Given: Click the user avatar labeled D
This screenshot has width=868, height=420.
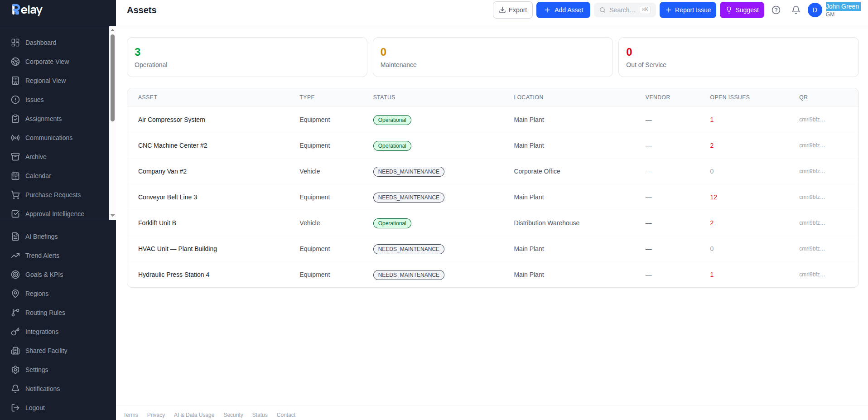Looking at the screenshot, I should tap(815, 10).
